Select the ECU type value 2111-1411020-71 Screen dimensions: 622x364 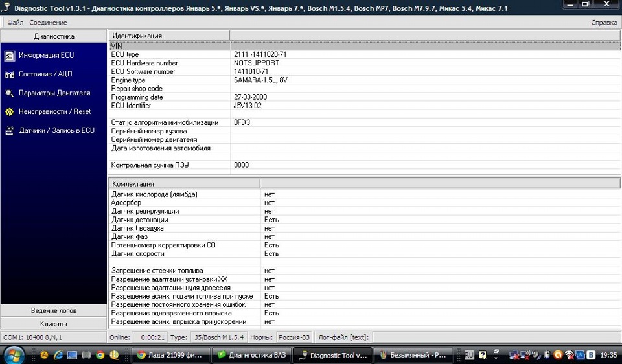[x=260, y=54]
